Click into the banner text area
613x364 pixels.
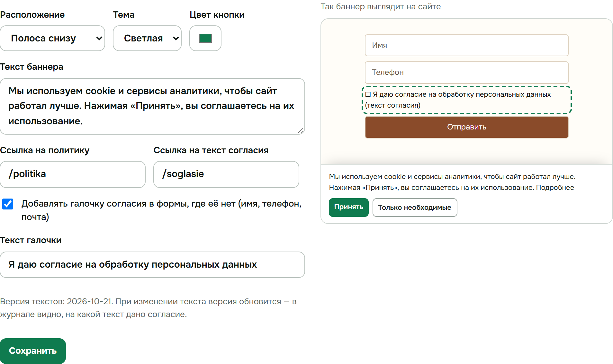click(152, 106)
